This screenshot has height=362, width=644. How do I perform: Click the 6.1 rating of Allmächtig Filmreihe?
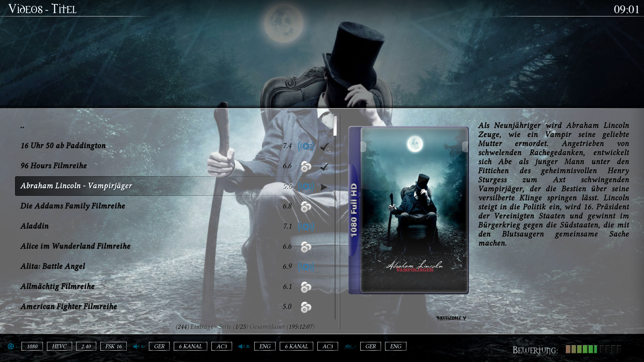287,287
